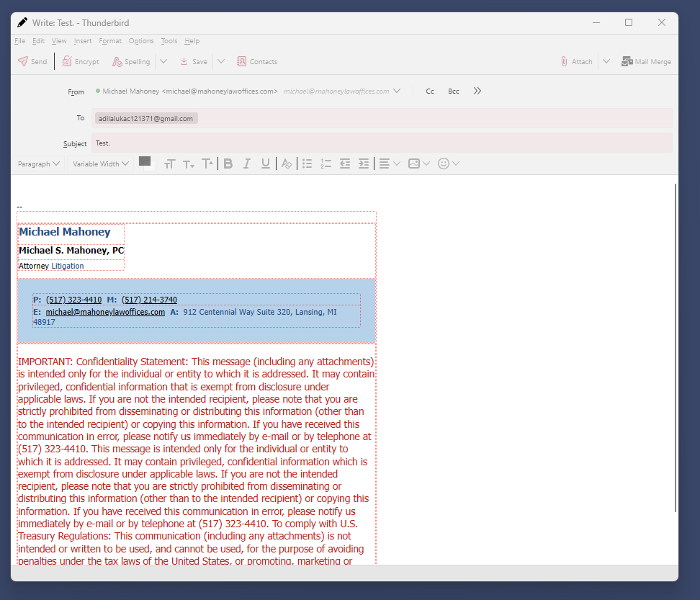Remove text styling with the eraser icon
Viewport: 700px width, 600px height.
click(x=287, y=164)
